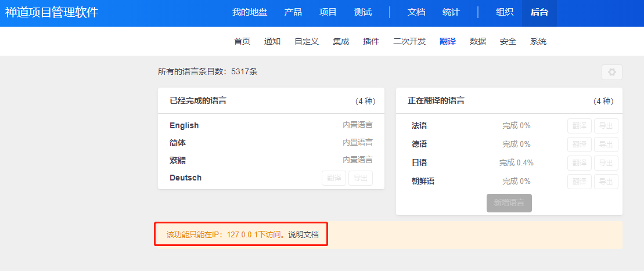Image resolution: width=644 pixels, height=271 pixels.
Task: Switch to 自定义 sub-tab
Action: pos(307,41)
